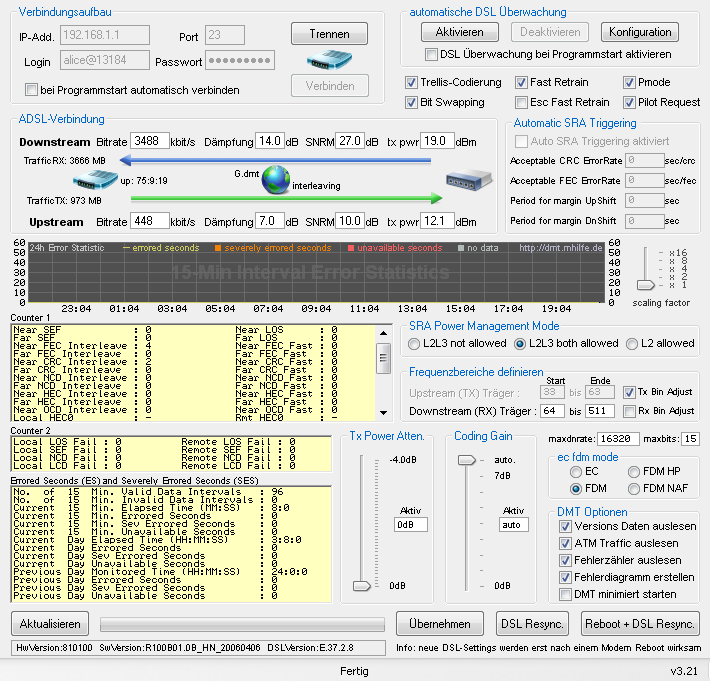This screenshot has width=710, height=681.
Task: Click the globe icon next to G.dmt
Action: pos(276,180)
